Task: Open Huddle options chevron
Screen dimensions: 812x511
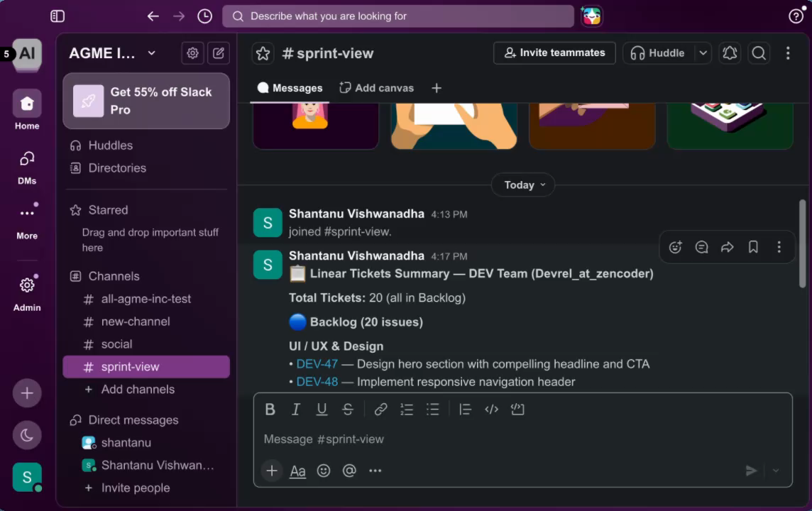Action: tap(703, 53)
